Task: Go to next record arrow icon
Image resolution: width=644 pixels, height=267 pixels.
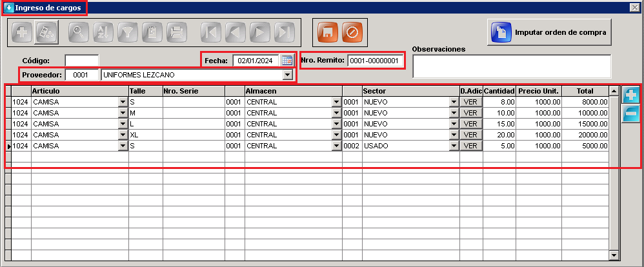Action: (x=261, y=32)
